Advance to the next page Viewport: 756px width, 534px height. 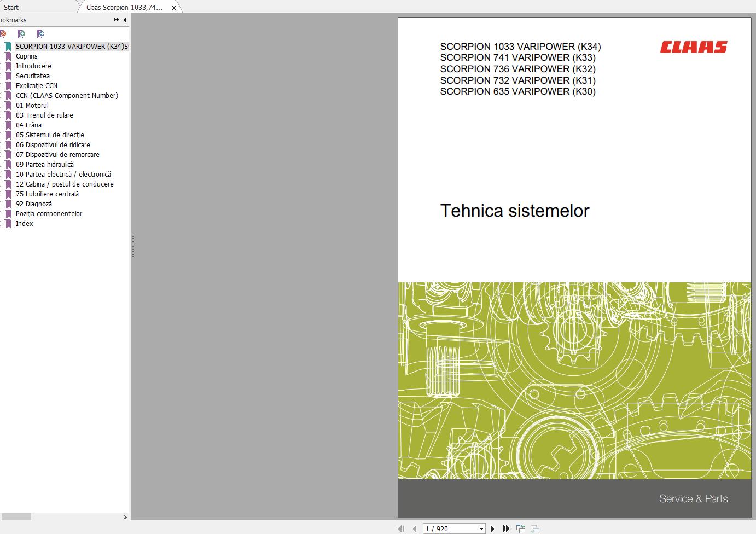click(492, 529)
